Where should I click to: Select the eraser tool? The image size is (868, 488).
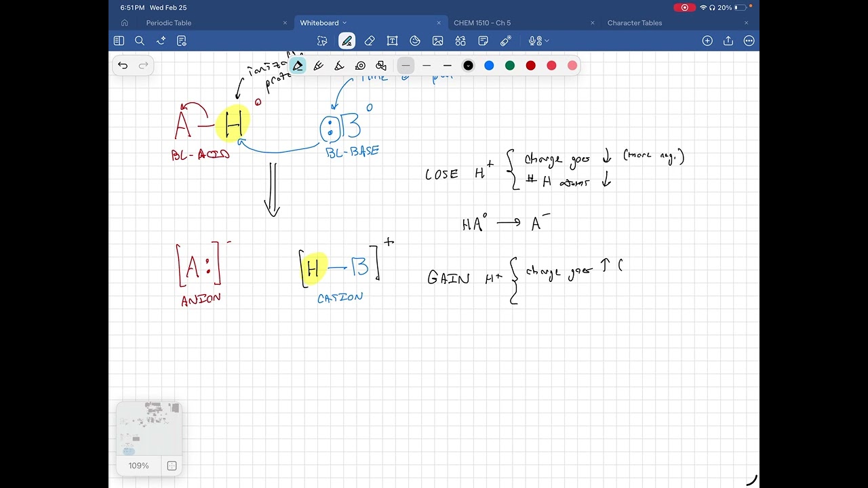[370, 41]
